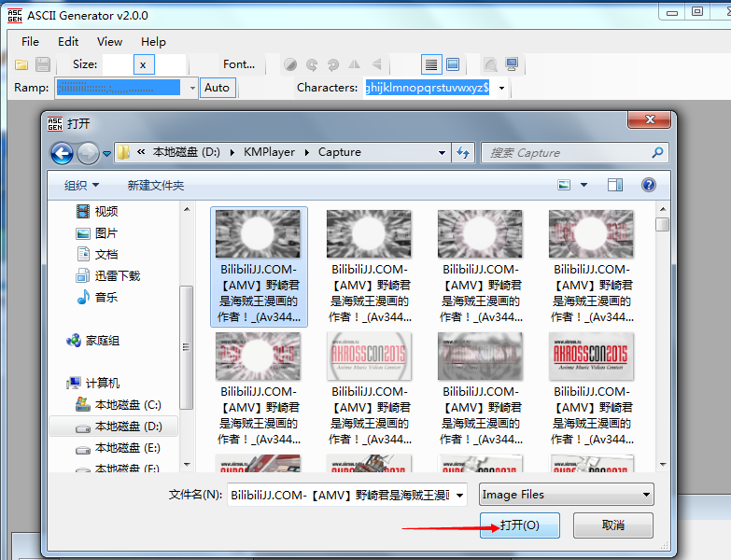Expand the Ramp dropdown

click(192, 88)
